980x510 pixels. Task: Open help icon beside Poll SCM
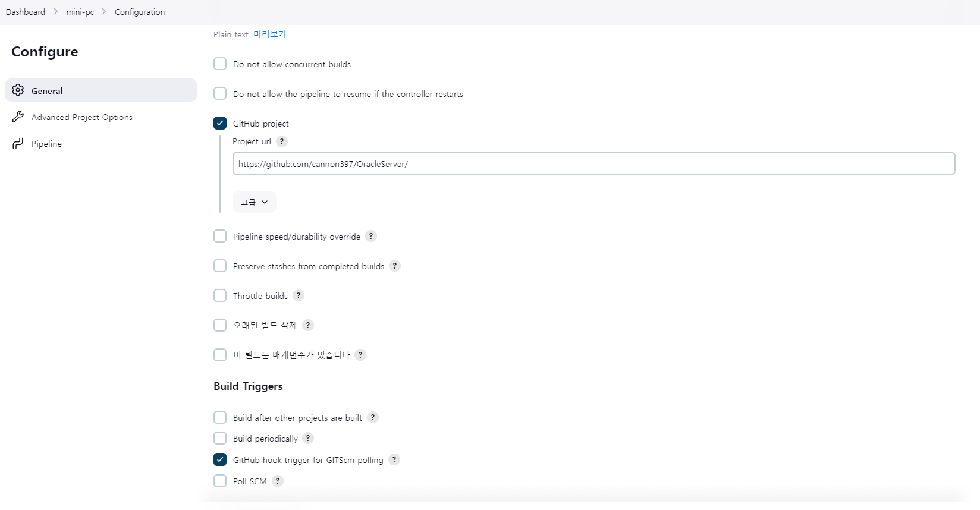pos(278,481)
